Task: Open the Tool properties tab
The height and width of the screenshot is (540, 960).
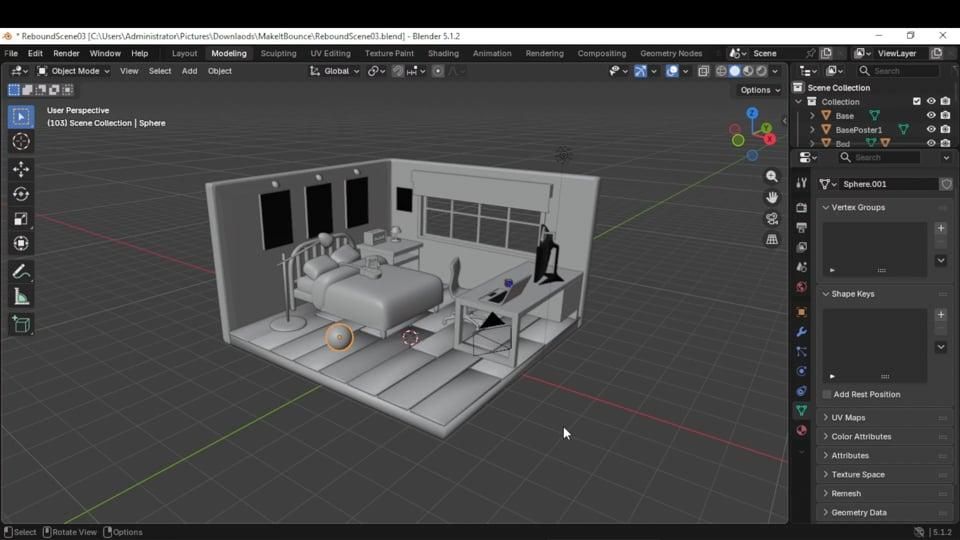Action: pos(801,183)
